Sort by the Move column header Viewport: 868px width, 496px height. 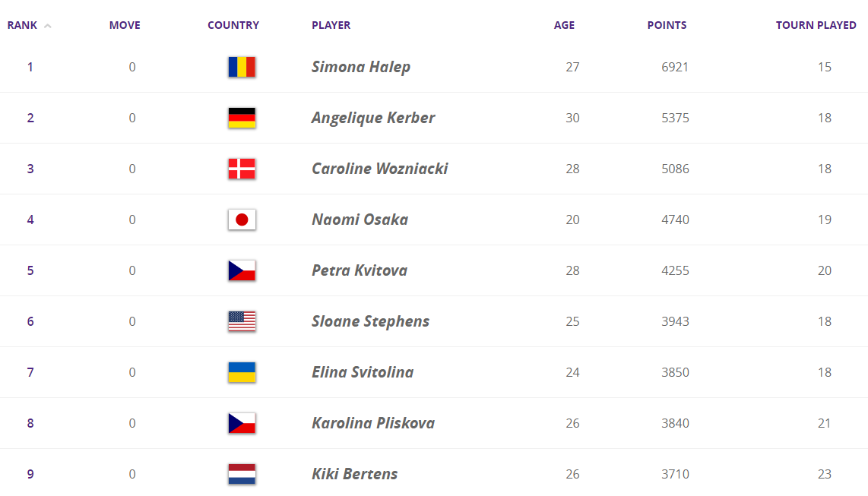[x=125, y=25]
